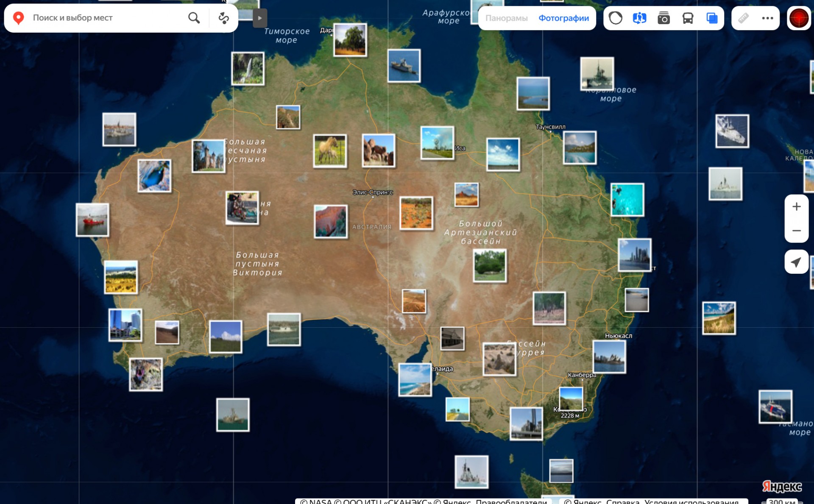Click the my location arrow button
814x504 pixels.
tap(796, 262)
